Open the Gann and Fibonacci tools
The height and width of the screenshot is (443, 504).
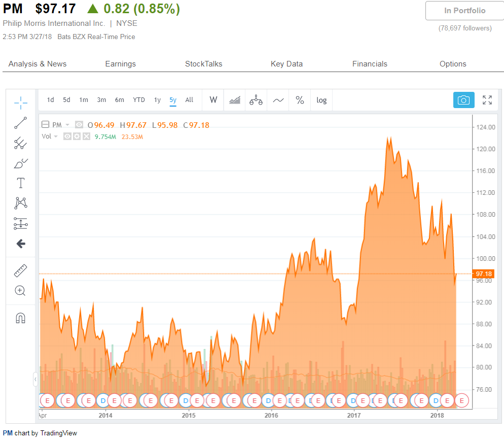coord(20,143)
